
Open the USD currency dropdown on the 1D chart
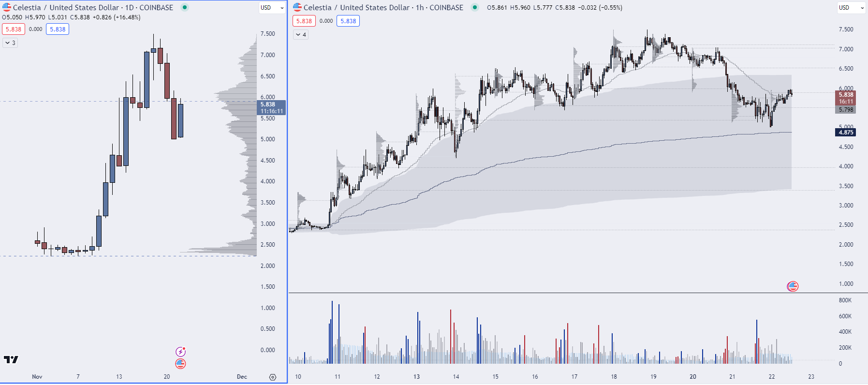272,7
